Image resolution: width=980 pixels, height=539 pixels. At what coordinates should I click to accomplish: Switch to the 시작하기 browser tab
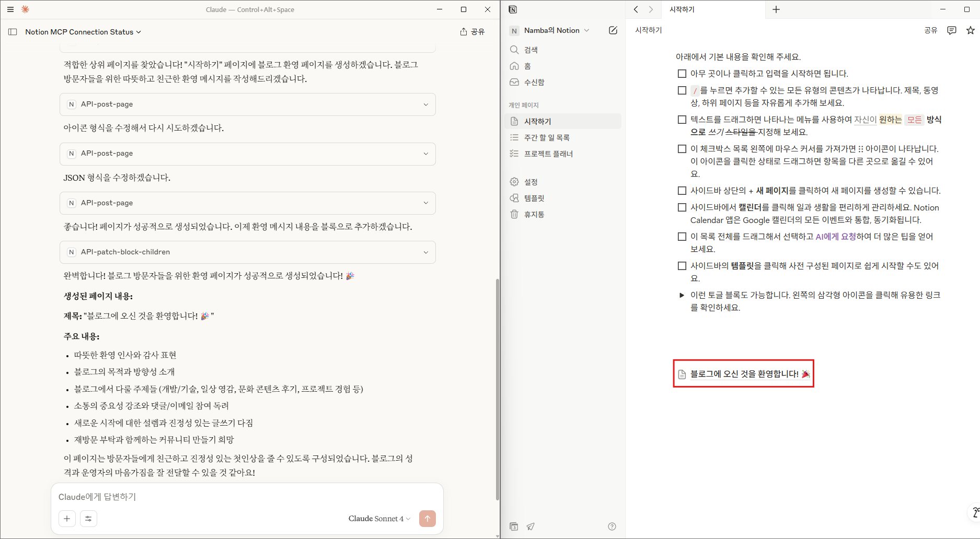coord(682,9)
